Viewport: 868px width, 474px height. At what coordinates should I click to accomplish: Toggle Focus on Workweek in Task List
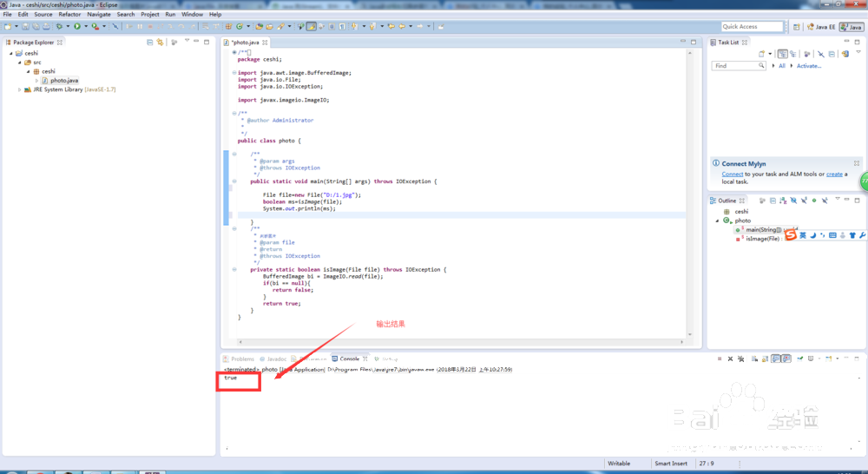point(806,54)
